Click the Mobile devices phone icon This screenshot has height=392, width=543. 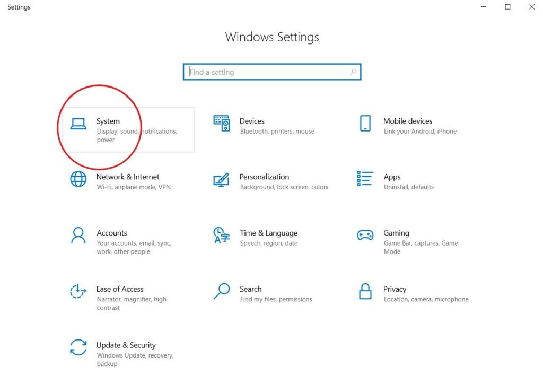pos(365,123)
